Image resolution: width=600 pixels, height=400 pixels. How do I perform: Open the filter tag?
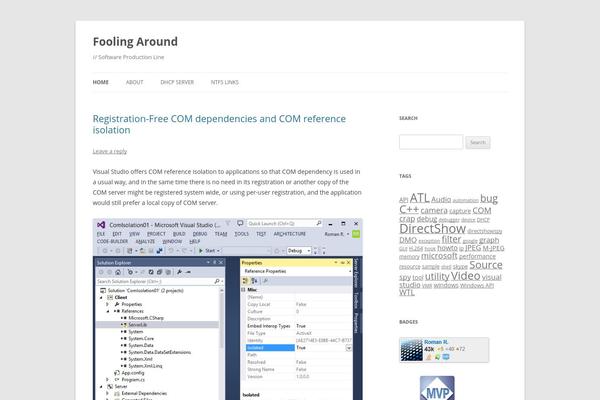pos(452,239)
